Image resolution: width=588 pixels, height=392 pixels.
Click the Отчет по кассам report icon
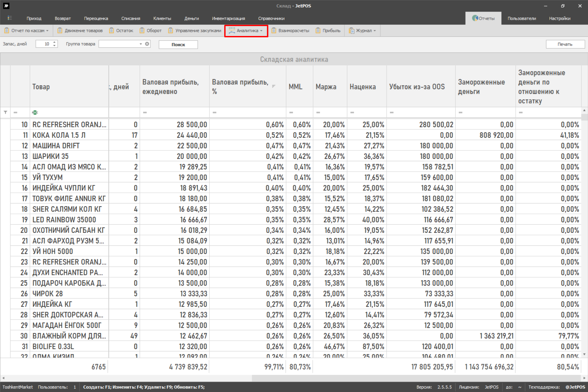7,31
